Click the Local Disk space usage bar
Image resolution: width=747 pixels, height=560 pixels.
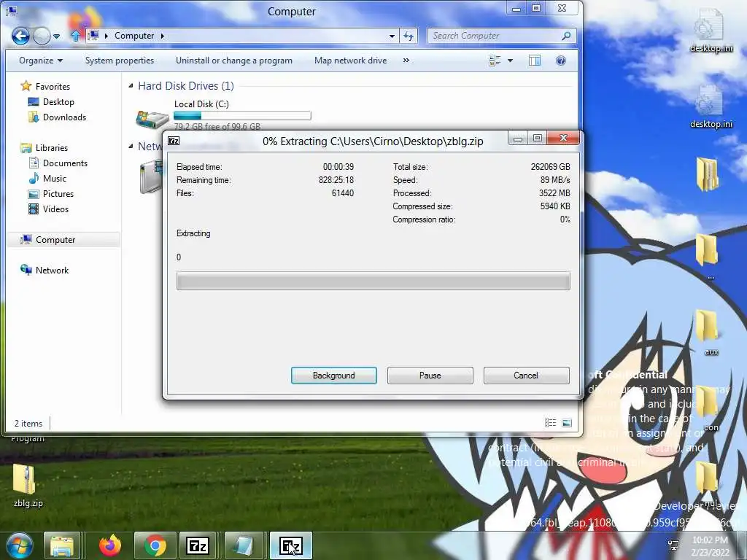coord(242,115)
